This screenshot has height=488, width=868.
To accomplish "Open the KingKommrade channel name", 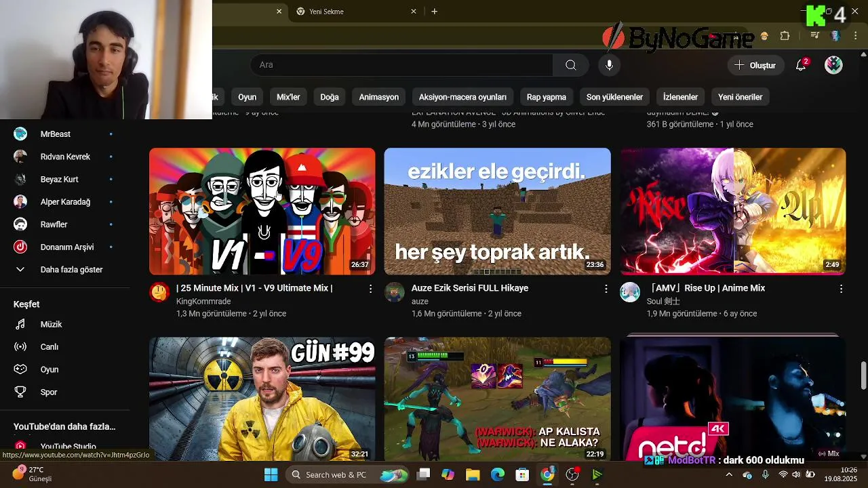I will tap(203, 302).
